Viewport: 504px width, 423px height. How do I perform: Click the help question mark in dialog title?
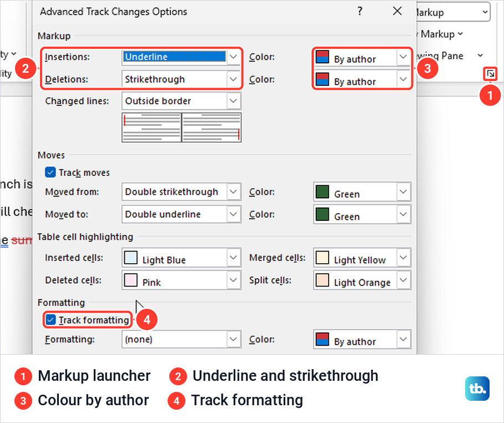coord(360,11)
